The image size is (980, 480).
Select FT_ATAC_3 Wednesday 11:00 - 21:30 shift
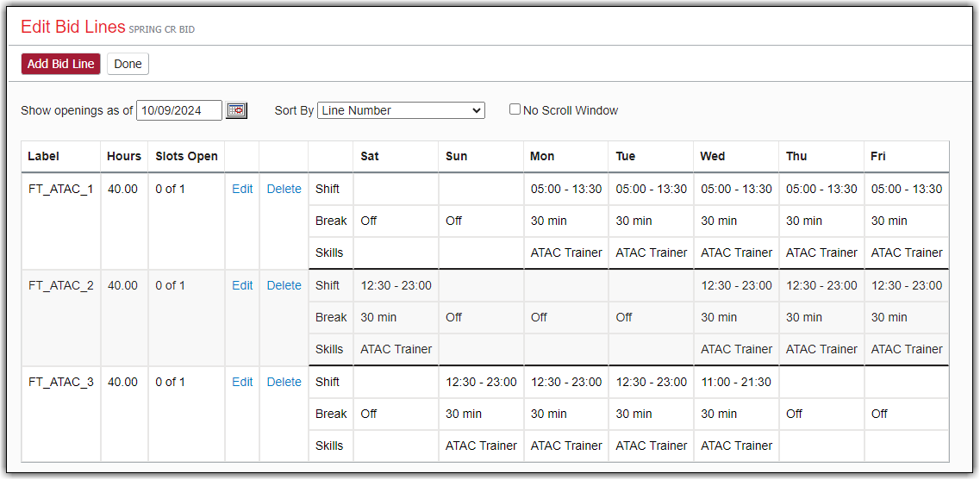[x=735, y=382]
